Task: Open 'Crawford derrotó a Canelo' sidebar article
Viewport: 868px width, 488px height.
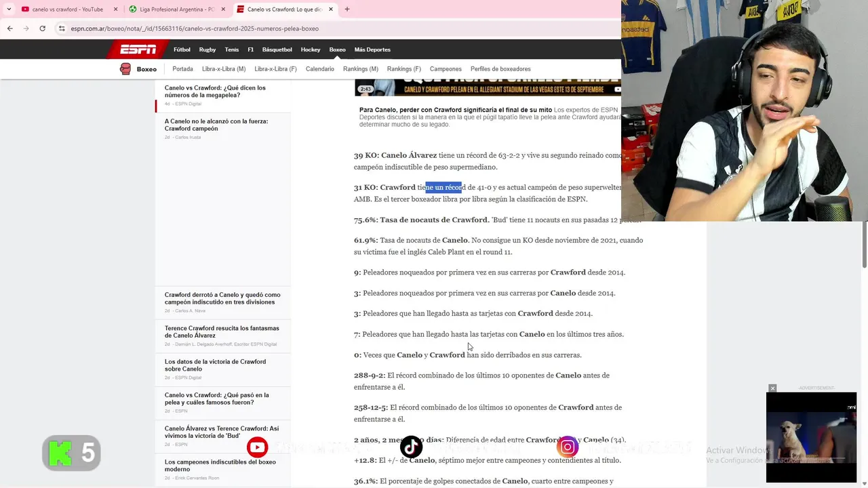Action: 222,298
